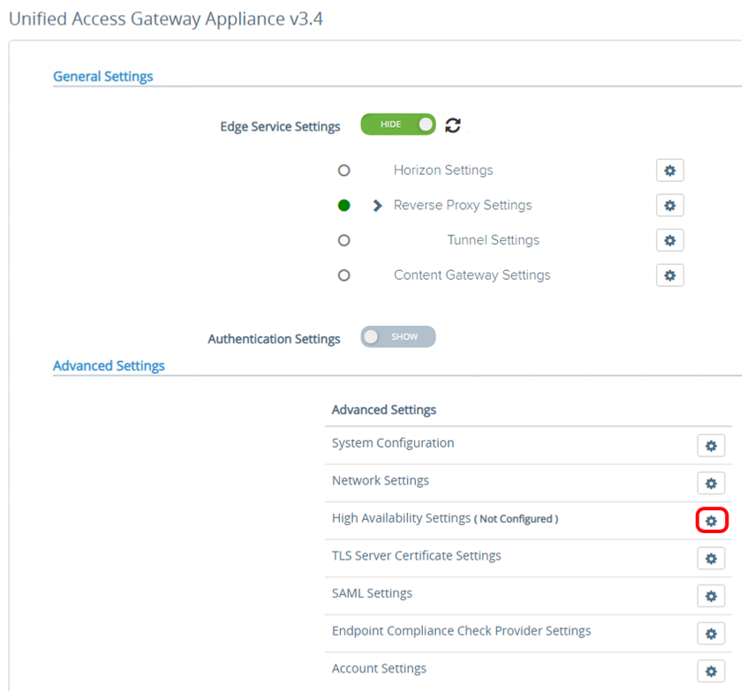The height and width of the screenshot is (700, 755).
Task: Click the green Reverse Proxy status indicator
Action: (x=344, y=205)
